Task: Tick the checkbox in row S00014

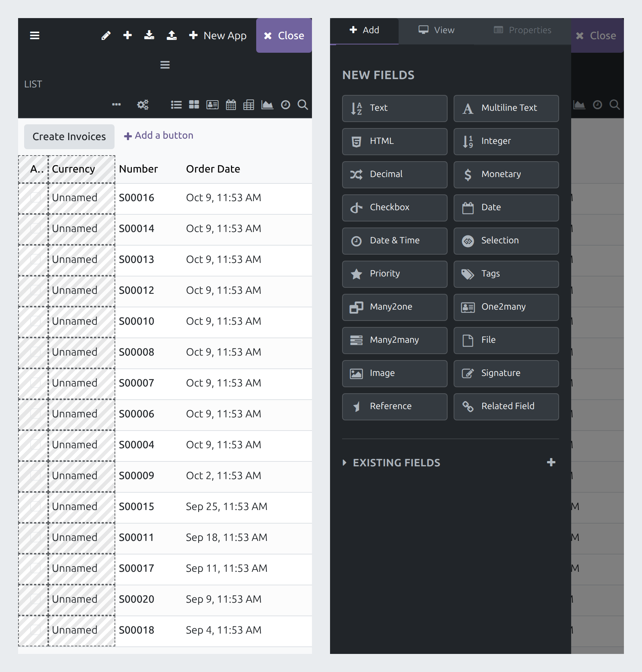Action: 35,228
